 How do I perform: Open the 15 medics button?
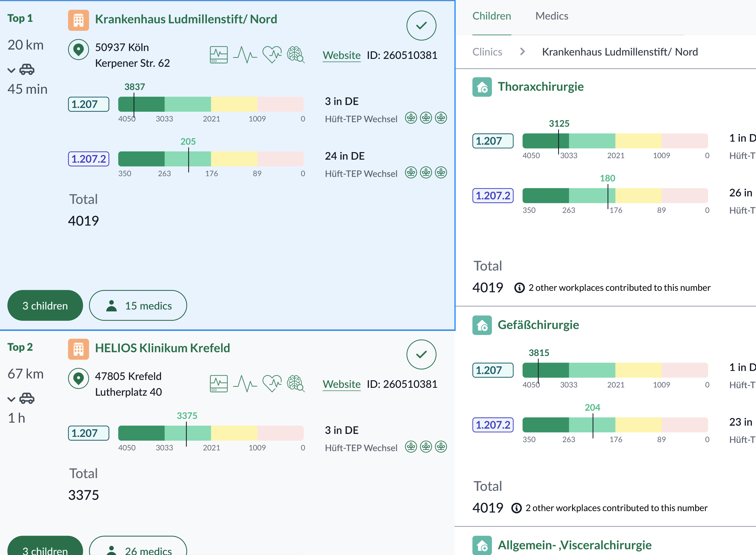(138, 305)
